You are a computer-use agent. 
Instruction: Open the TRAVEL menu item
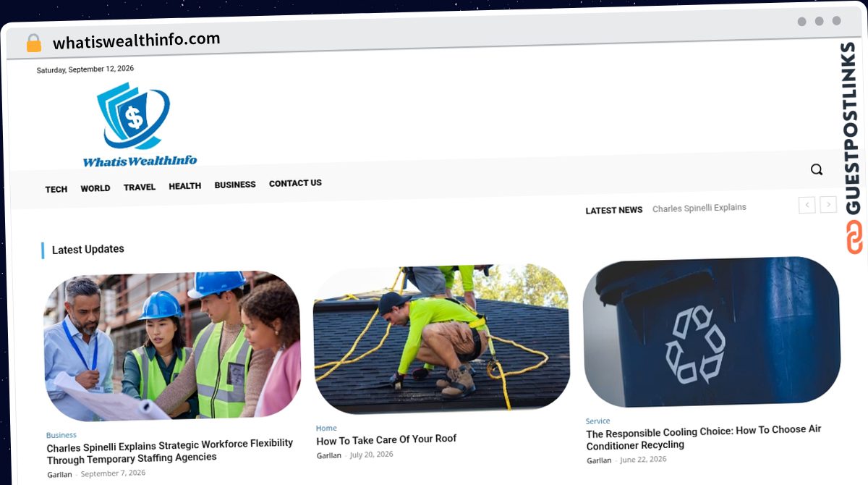click(140, 187)
